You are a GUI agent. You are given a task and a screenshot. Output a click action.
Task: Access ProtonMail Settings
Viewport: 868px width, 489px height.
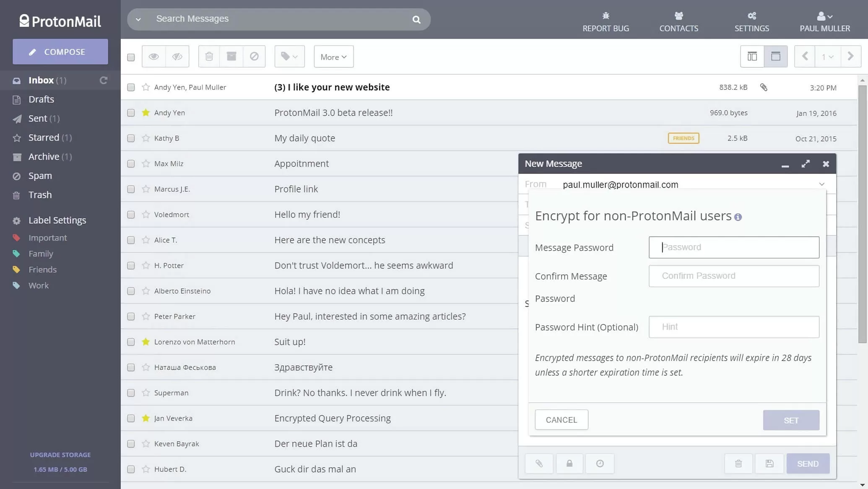click(752, 21)
